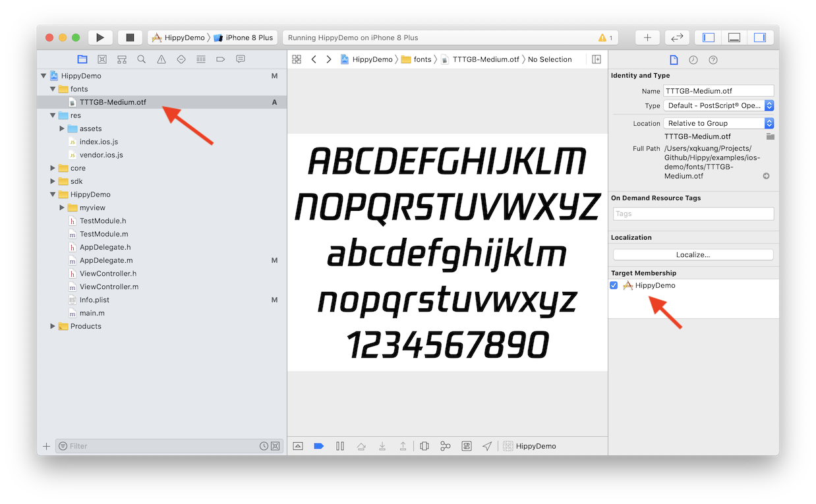
Task: Click the Debug View Hierarchy icon
Action: pos(424,446)
